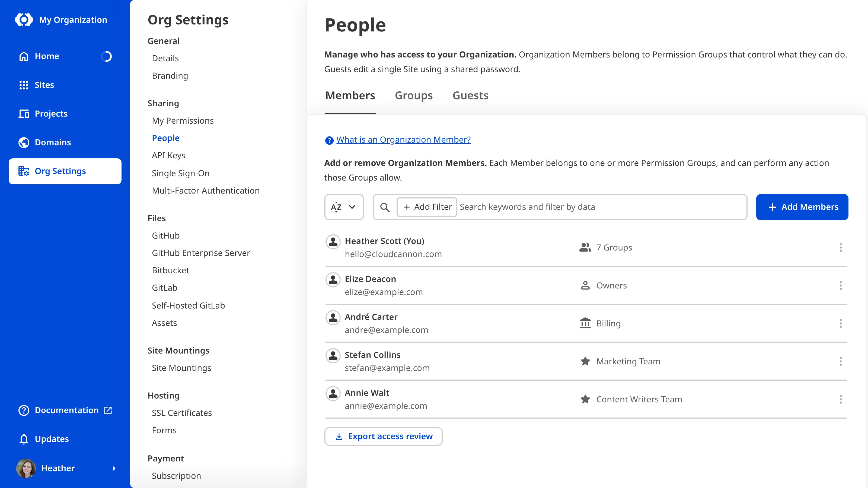Switch to the Groups tab
This screenshot has width=868, height=488.
tap(414, 96)
